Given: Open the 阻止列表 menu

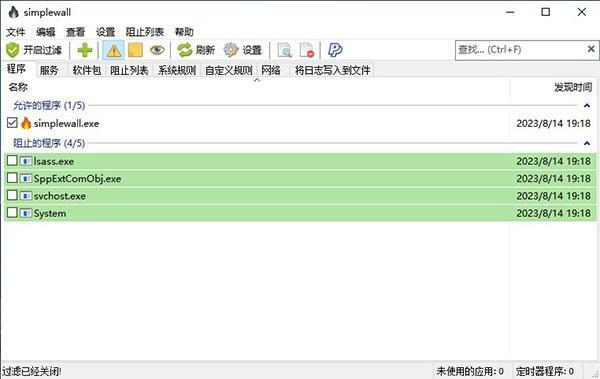Looking at the screenshot, I should tap(145, 32).
